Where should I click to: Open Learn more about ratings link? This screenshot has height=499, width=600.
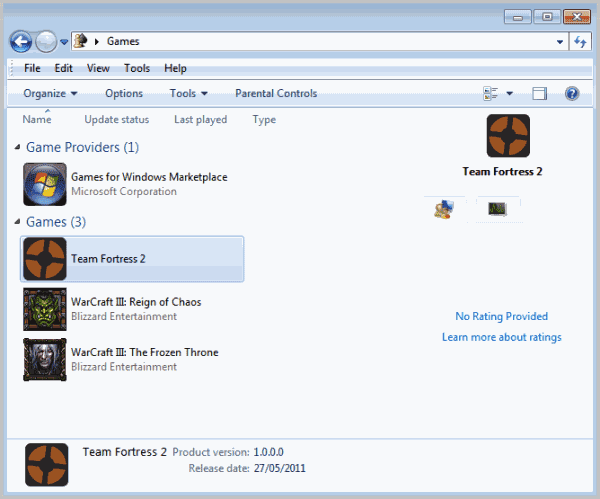[x=502, y=337]
